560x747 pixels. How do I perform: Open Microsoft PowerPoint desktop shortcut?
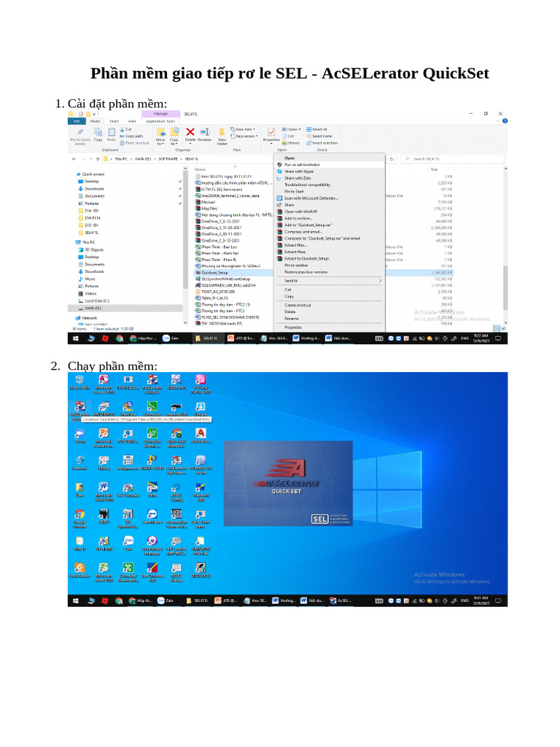tap(104, 438)
